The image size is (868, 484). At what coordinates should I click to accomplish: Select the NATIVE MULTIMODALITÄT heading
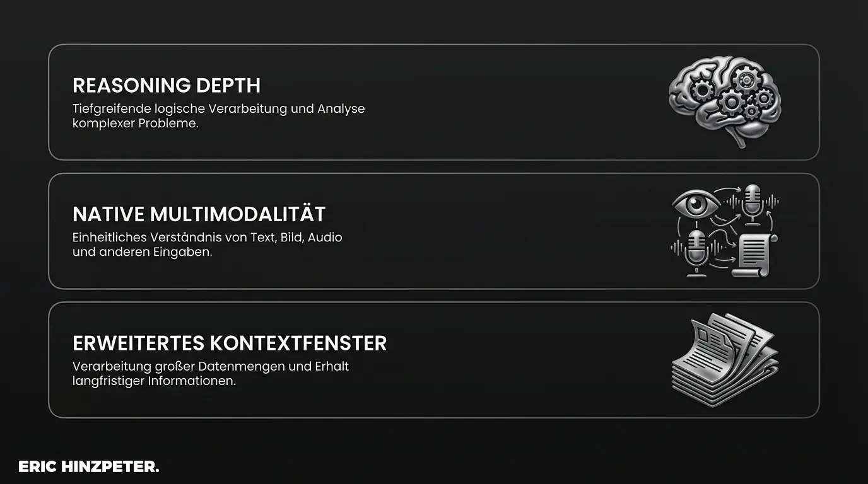199,214
